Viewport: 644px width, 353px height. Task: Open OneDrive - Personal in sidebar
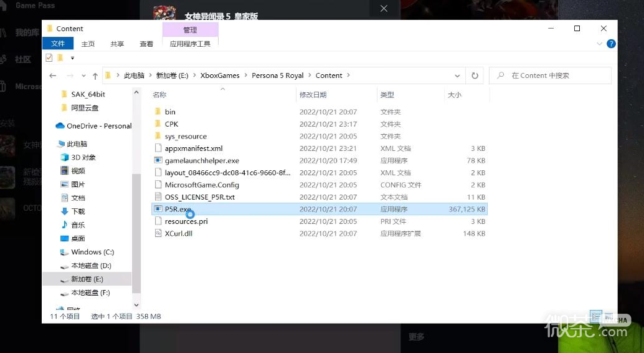coord(94,126)
